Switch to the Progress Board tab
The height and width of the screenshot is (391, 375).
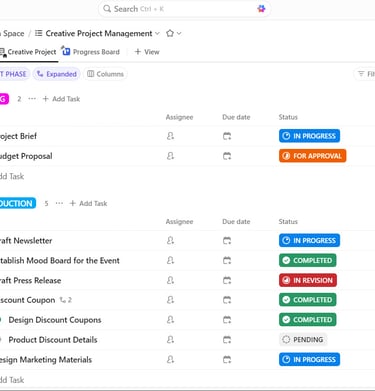91,52
